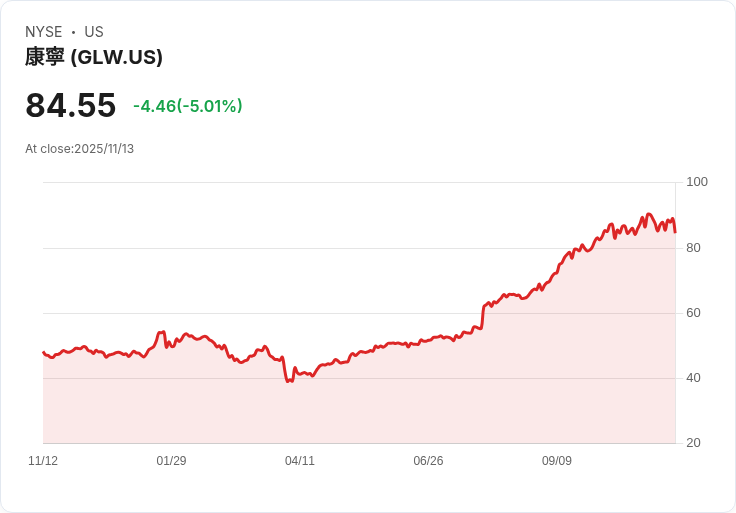Click the At close date text

(x=79, y=149)
